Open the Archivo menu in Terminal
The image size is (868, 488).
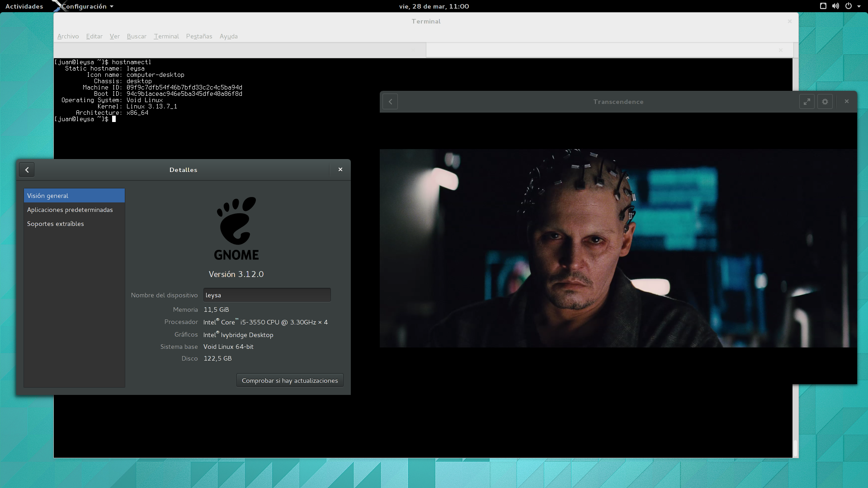(x=68, y=36)
